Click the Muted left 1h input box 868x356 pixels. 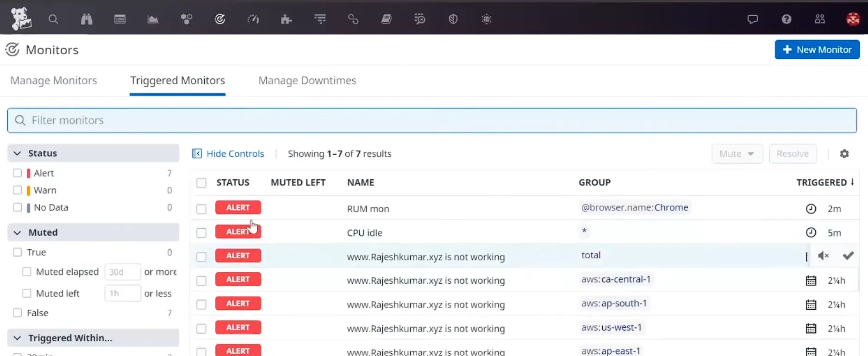coord(123,294)
